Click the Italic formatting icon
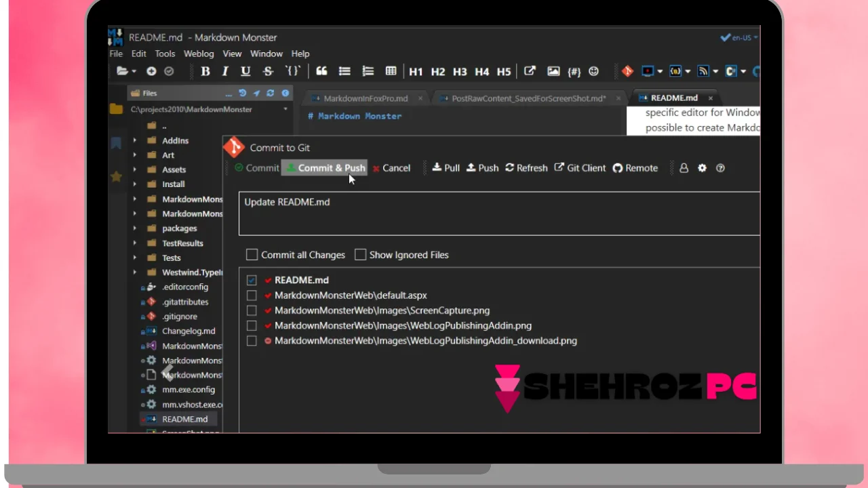868x488 pixels. (225, 71)
